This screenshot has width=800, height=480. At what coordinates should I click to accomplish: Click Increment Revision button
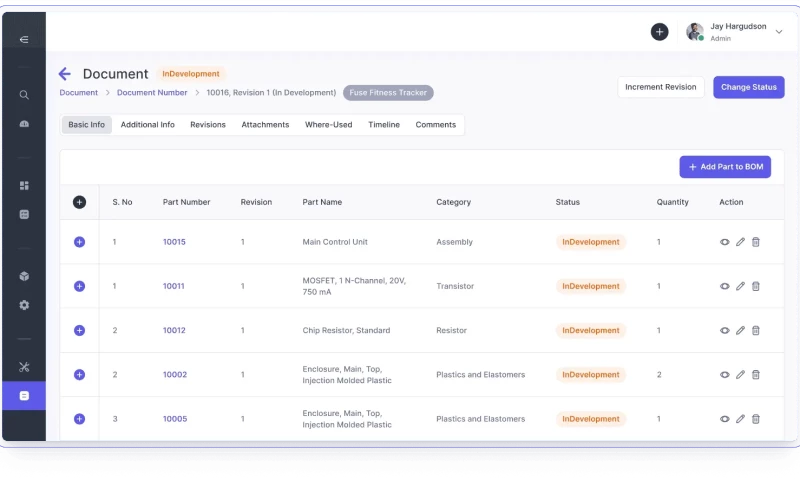point(661,87)
